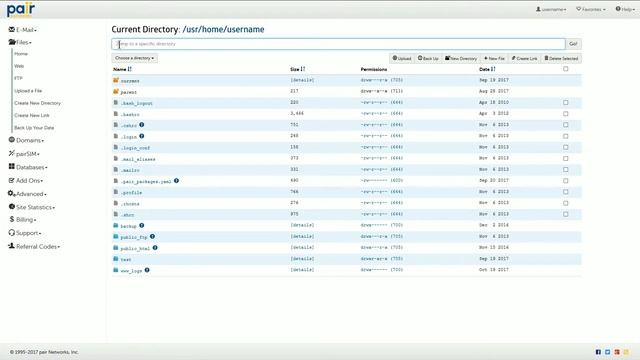This screenshot has width=640, height=360.
Task: Choose Create New Directory in the sidebar
Action: [38, 103]
